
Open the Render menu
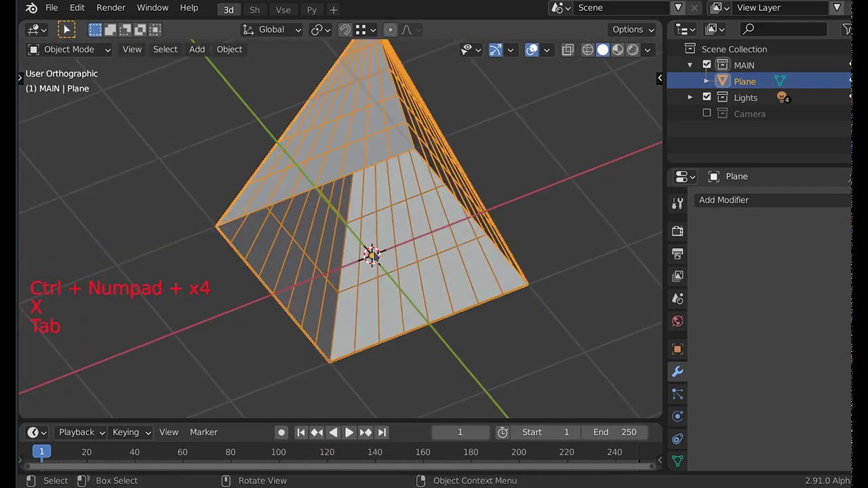(x=111, y=8)
